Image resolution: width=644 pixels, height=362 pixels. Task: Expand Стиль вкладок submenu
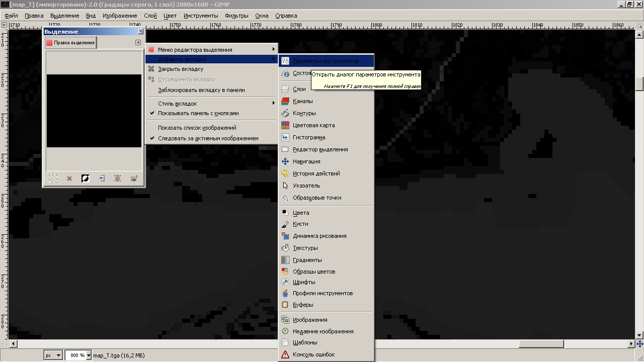pyautogui.click(x=212, y=104)
